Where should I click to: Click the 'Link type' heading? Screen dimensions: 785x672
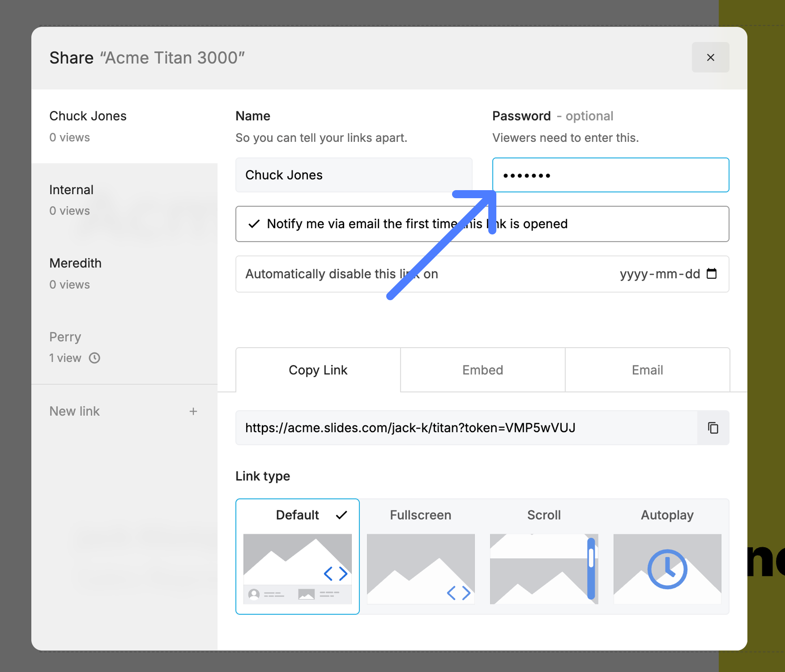(x=263, y=476)
